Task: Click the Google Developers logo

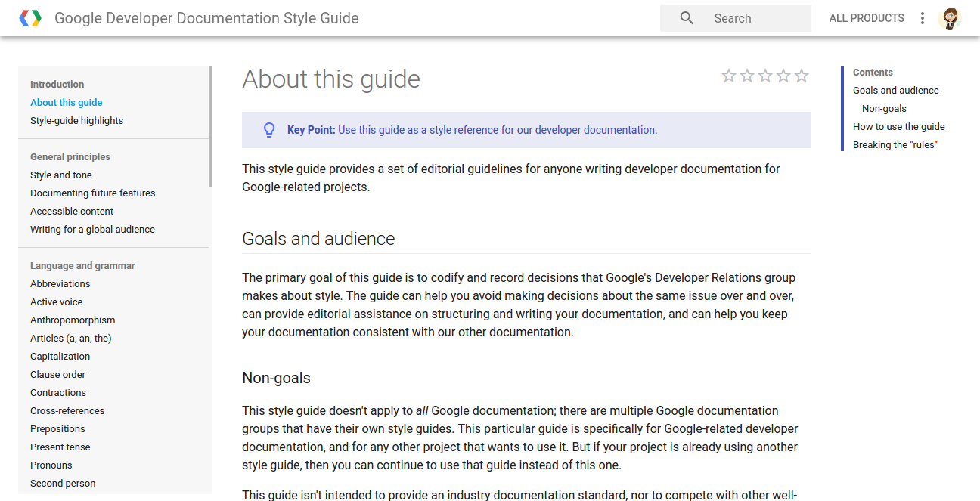Action: pos(30,18)
